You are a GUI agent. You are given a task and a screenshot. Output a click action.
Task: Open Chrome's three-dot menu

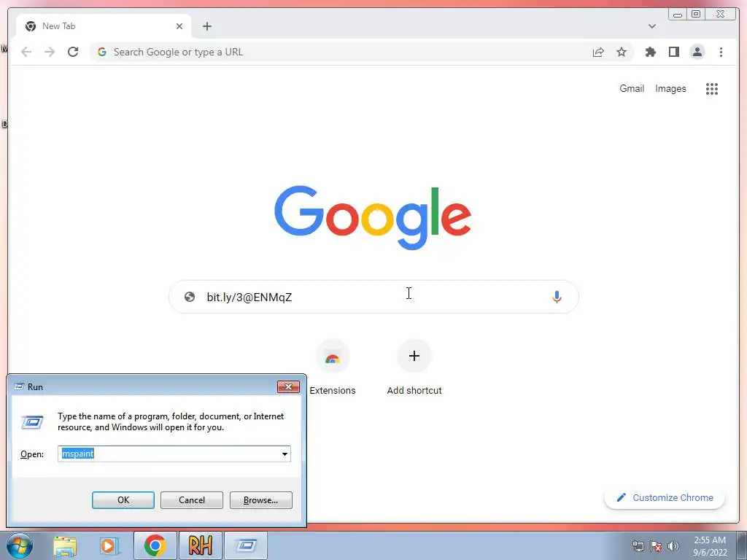[721, 52]
